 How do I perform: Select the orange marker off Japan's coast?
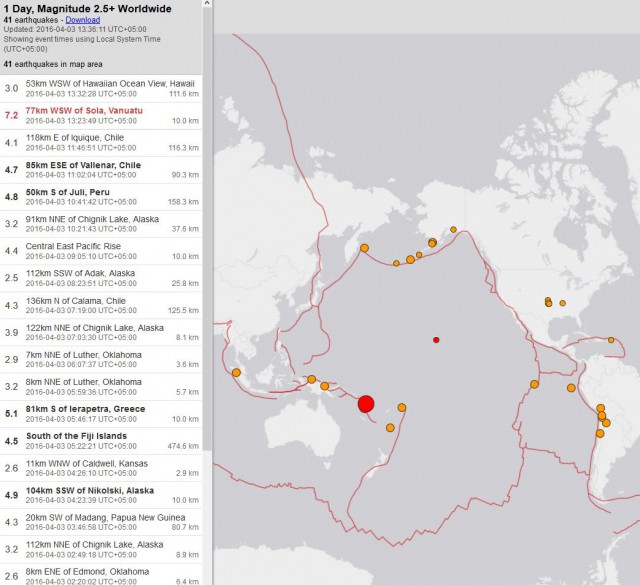365,248
